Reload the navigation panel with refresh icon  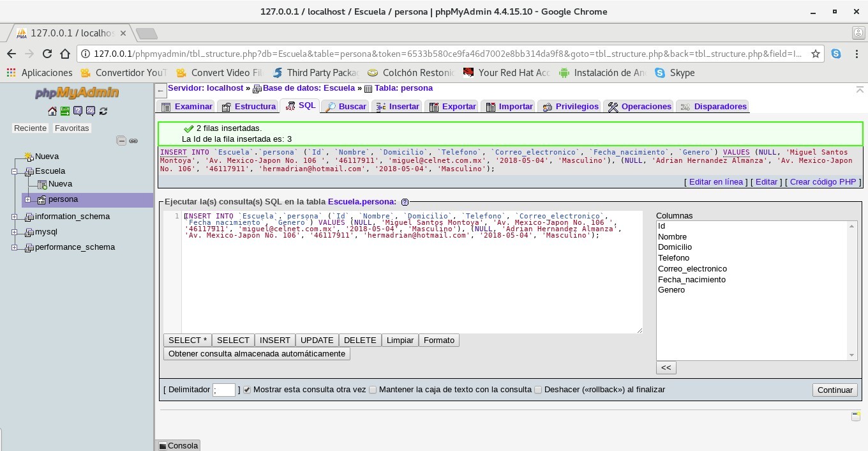point(103,111)
